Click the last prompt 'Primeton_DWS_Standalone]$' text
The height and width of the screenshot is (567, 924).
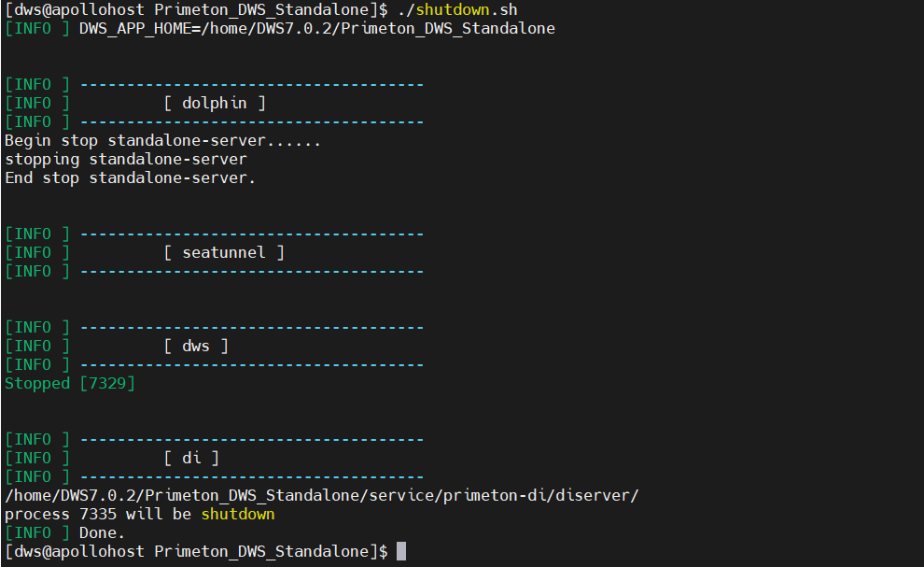click(x=271, y=552)
